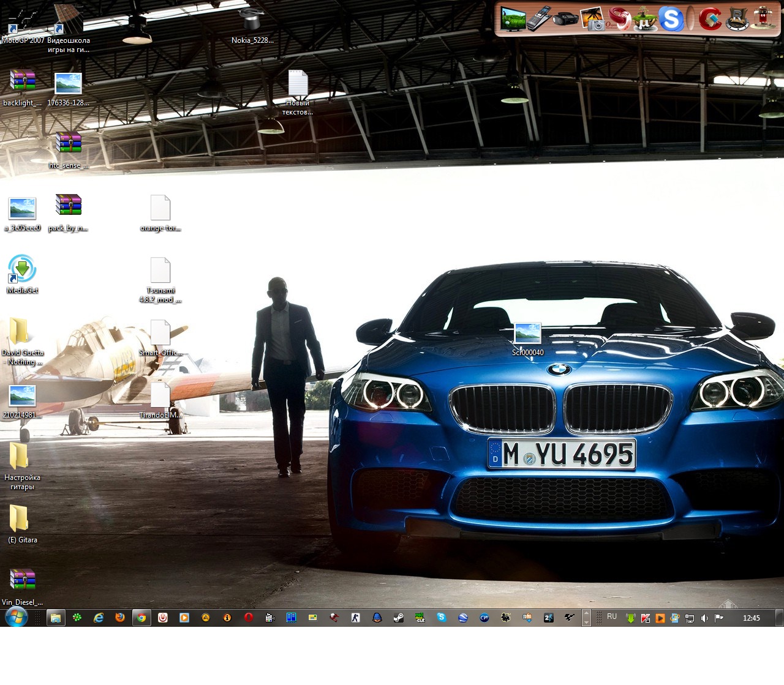Open the Windows Start menu
The width and height of the screenshot is (784, 685).
(x=16, y=618)
